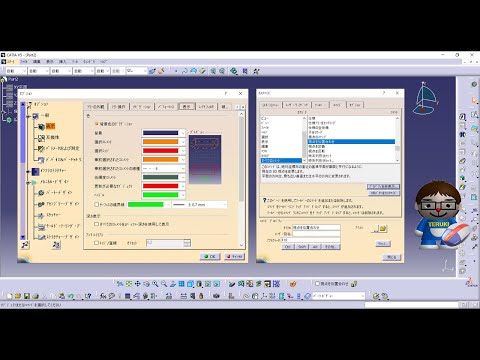
Task: Click the Display item icon in Options tree
Action: 41,127
